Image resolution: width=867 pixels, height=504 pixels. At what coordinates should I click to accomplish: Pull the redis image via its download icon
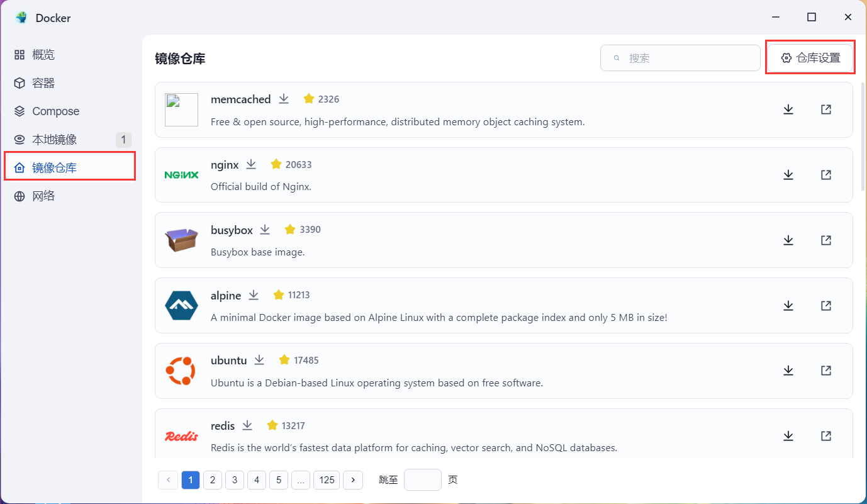pos(788,435)
